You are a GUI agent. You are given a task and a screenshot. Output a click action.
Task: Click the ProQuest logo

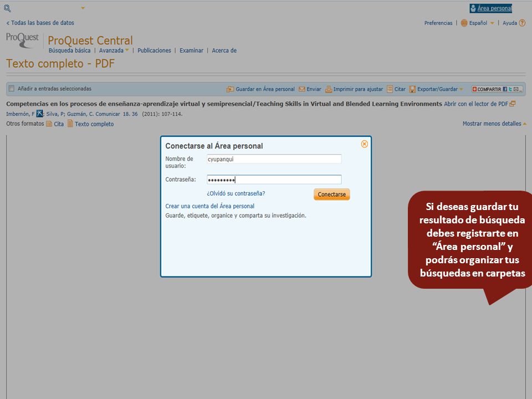pyautogui.click(x=22, y=40)
